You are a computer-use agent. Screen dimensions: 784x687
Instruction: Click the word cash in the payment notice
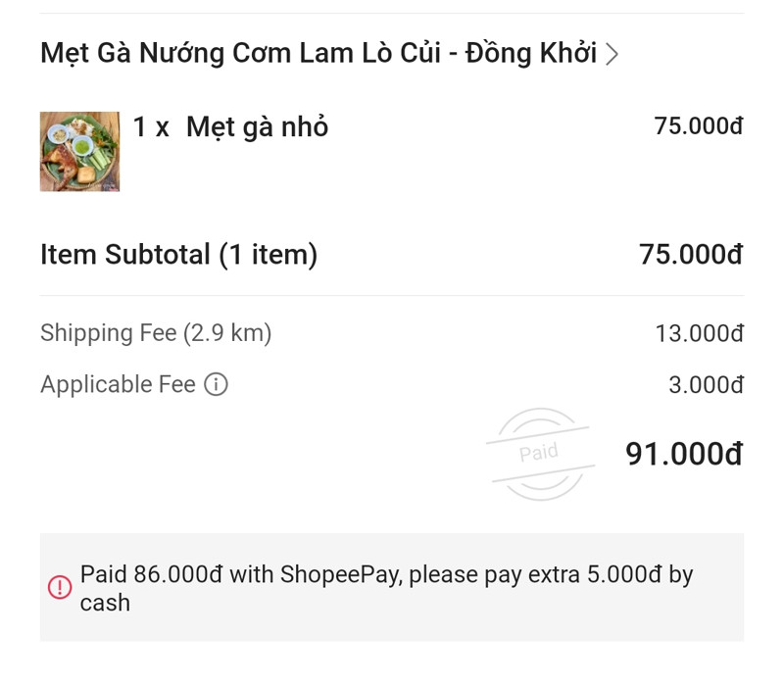[x=105, y=603]
